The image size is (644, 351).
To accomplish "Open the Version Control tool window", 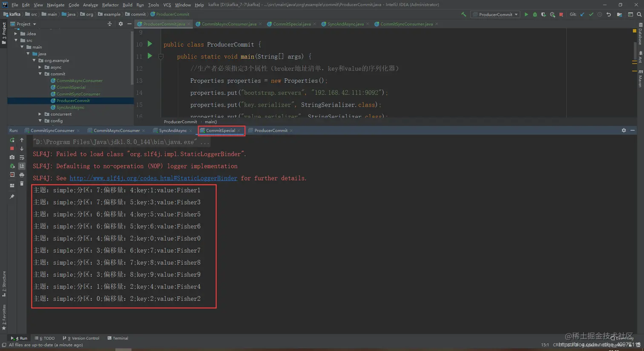I will (81, 338).
